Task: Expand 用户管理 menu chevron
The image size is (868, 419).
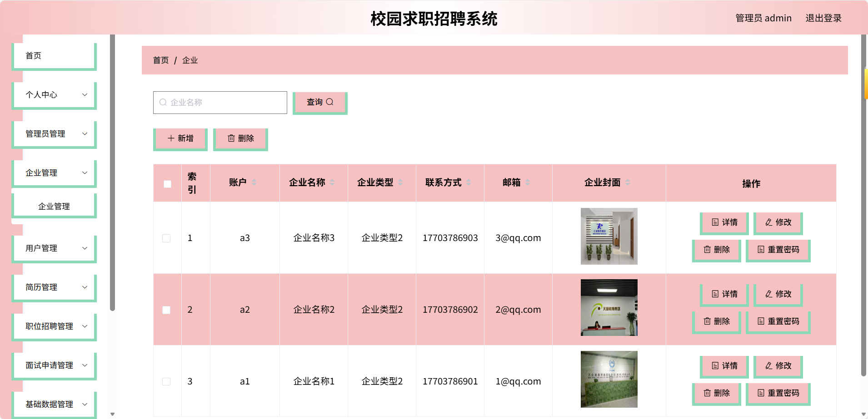Action: click(x=85, y=248)
